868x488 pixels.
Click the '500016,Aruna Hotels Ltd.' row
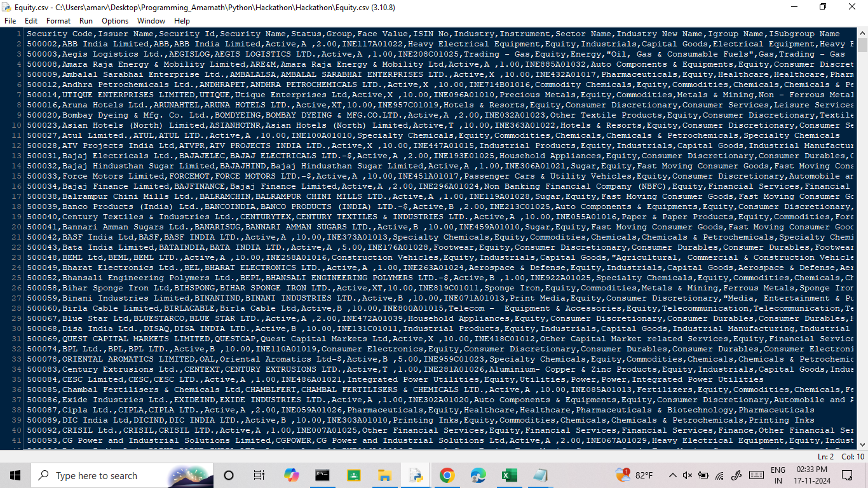tap(441, 105)
